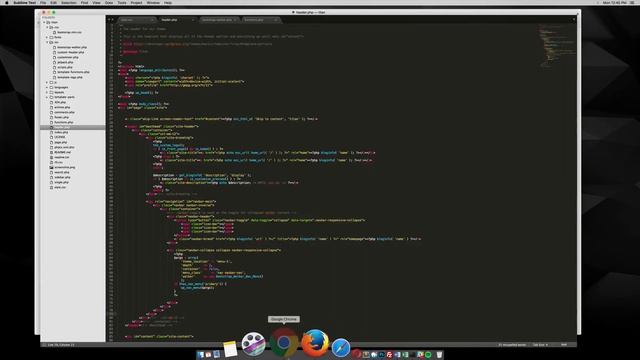
Task: Open Google Chrome from the dock
Action: coord(284,343)
